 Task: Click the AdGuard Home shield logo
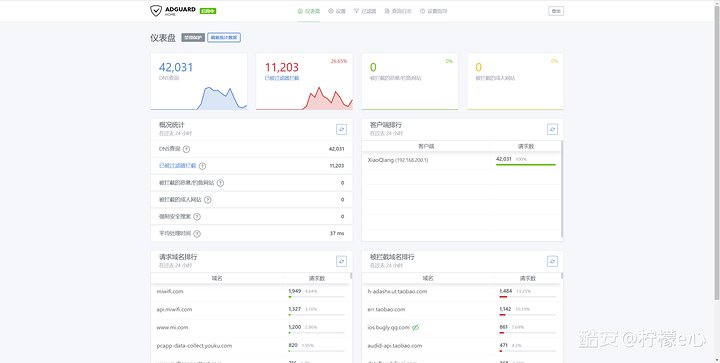click(156, 11)
